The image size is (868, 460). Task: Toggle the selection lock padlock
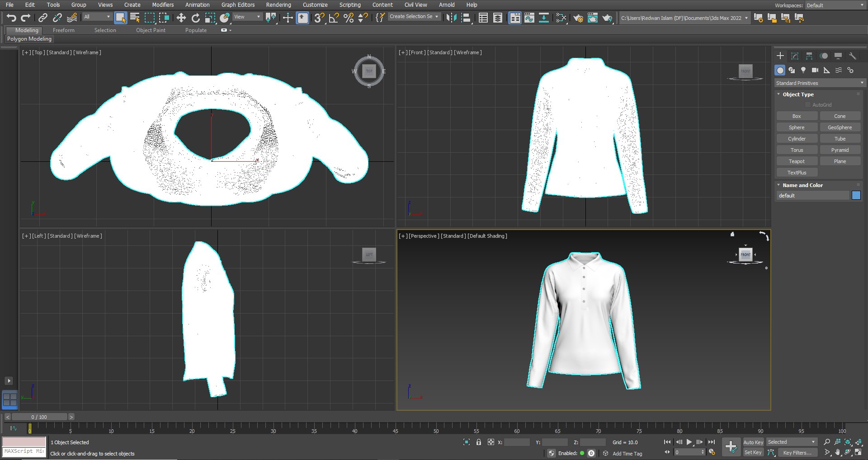pos(479,442)
